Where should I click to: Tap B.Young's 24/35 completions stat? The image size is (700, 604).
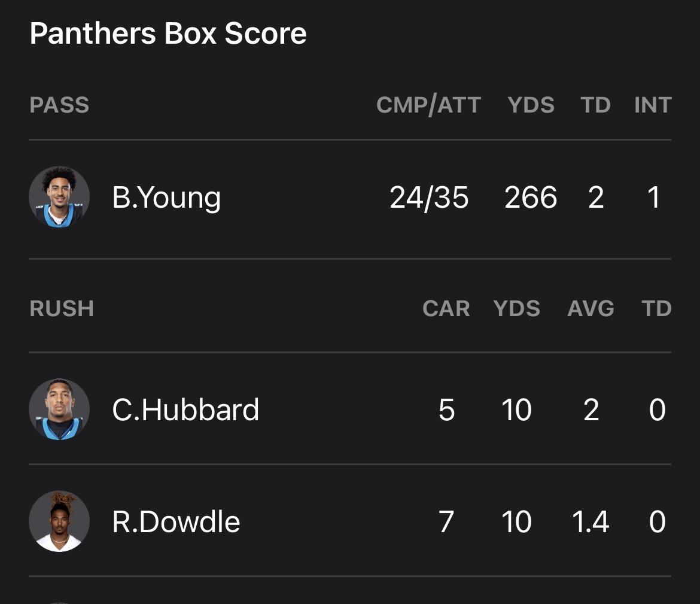point(429,198)
